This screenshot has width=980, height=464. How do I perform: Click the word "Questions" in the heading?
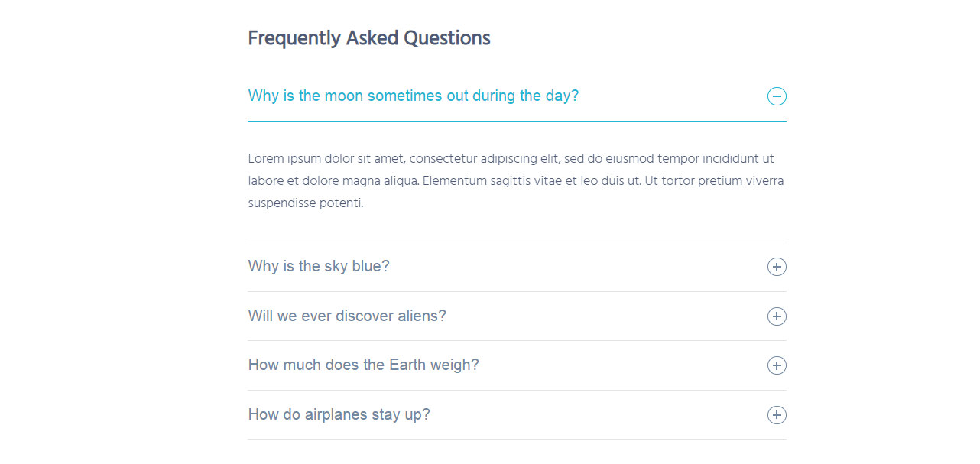[x=447, y=38]
